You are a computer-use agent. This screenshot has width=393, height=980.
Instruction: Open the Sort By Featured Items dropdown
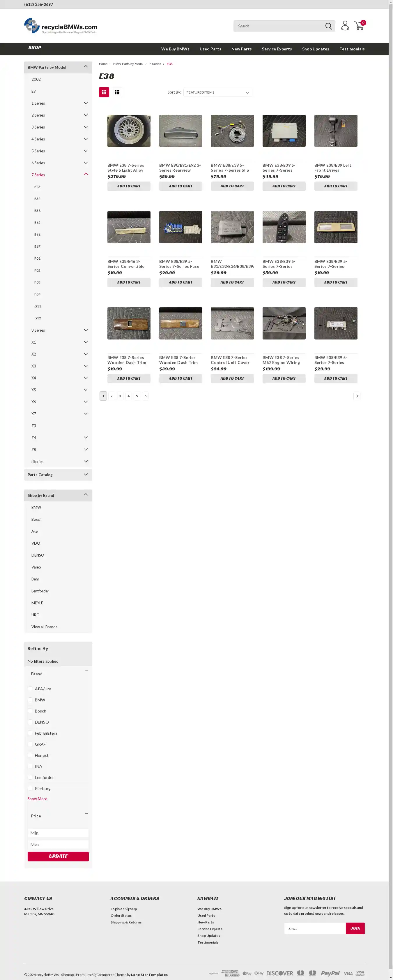coord(217,92)
